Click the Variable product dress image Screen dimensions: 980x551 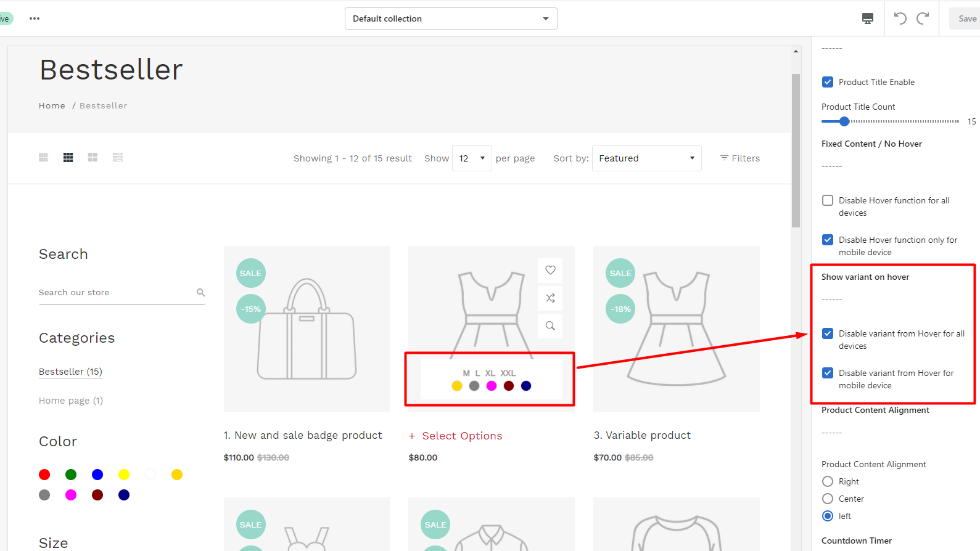[x=677, y=329]
